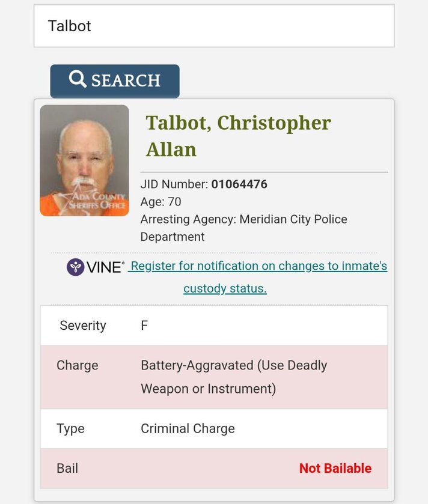Click the red Not Bailable status
The height and width of the screenshot is (504, 428).
(x=335, y=469)
